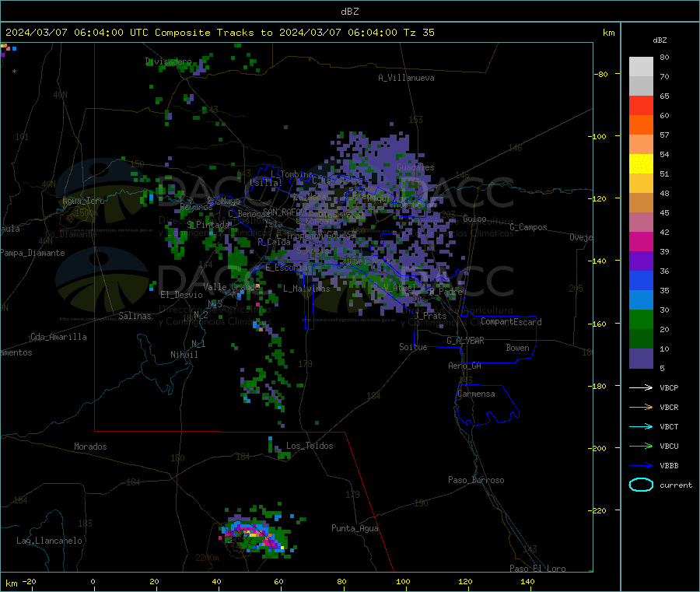Image resolution: width=700 pixels, height=592 pixels.
Task: Click the Morados map label
Action: (90, 447)
